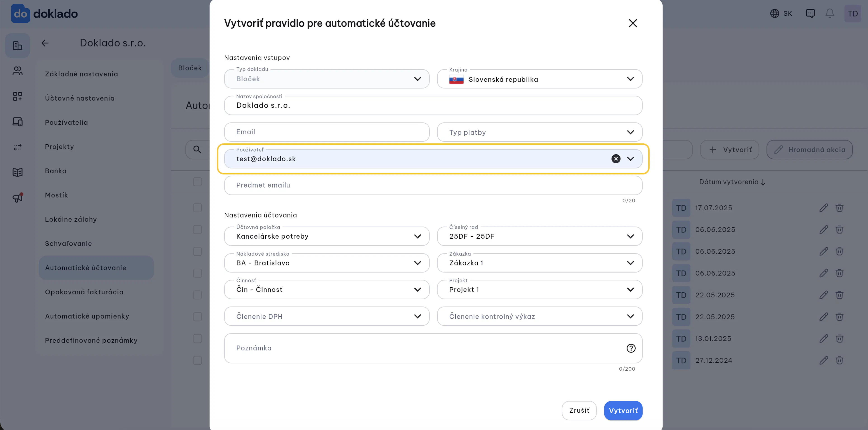Open the chat messages icon
Screen dimensions: 868x430
pyautogui.click(x=810, y=14)
